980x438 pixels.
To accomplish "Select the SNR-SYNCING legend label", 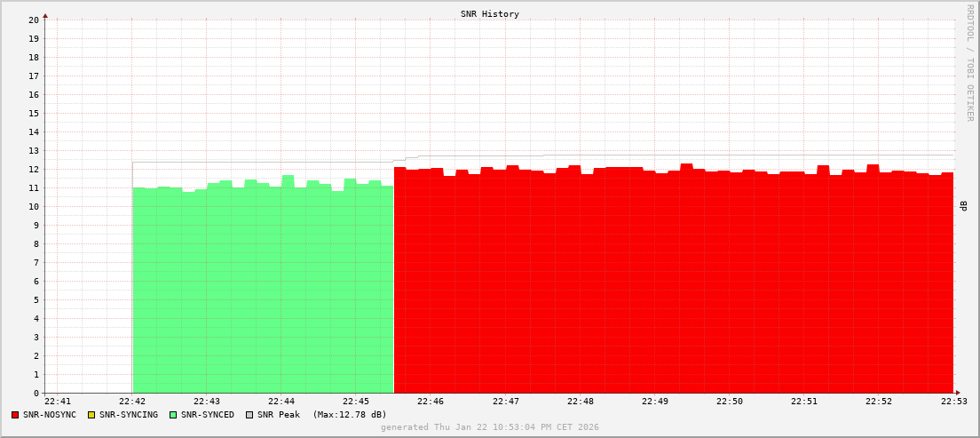I will (x=129, y=415).
